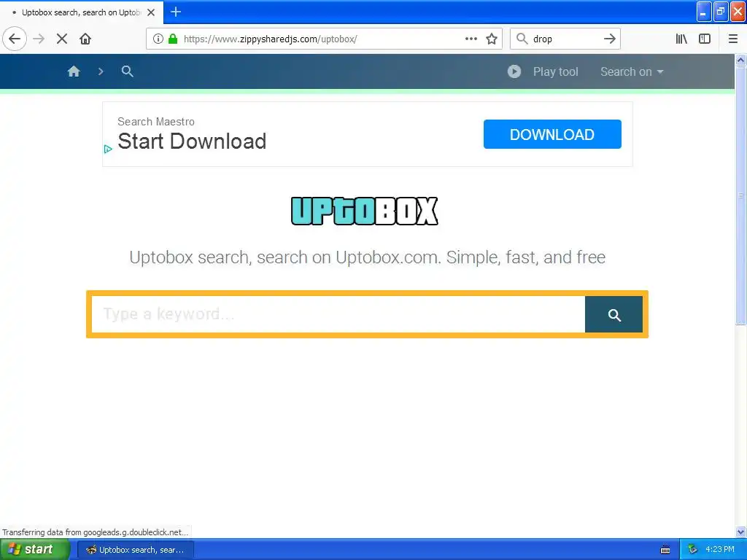This screenshot has height=560, width=747.
Task: Click Uptobox search taskbar window button
Action: pyautogui.click(x=135, y=550)
